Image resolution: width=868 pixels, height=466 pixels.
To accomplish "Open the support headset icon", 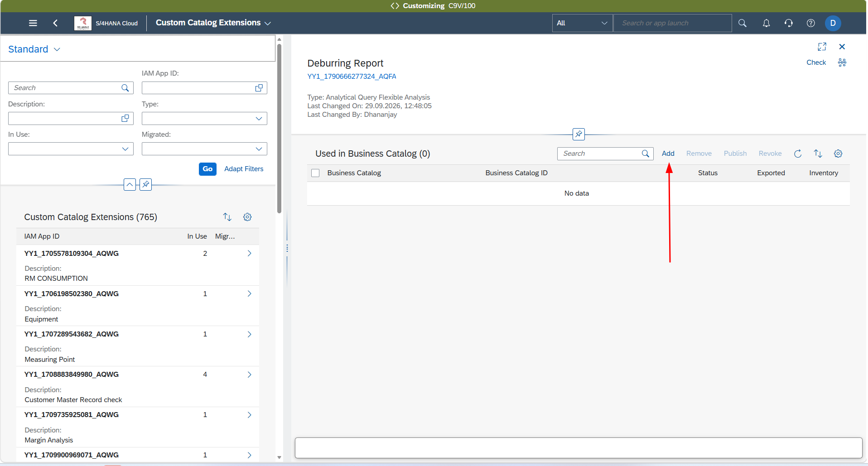I will [789, 23].
